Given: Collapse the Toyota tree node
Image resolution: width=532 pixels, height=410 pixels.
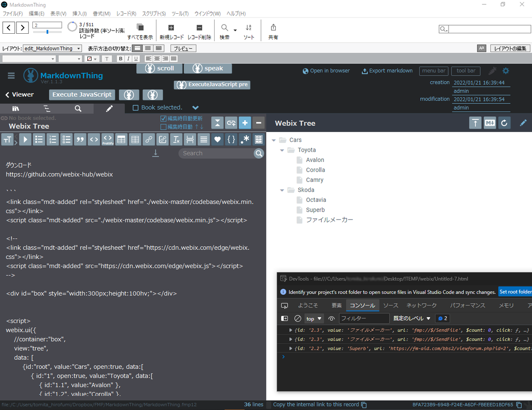Looking at the screenshot, I should tap(282, 150).
